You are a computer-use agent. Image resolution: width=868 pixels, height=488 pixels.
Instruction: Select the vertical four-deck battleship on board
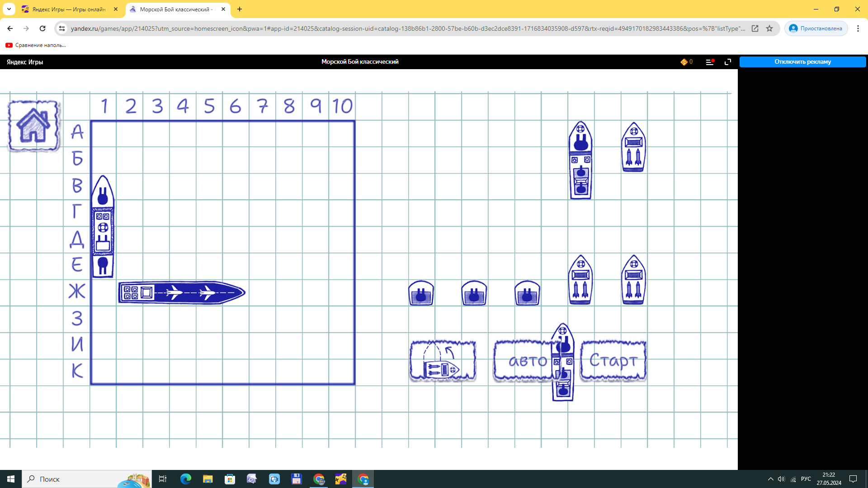click(103, 226)
